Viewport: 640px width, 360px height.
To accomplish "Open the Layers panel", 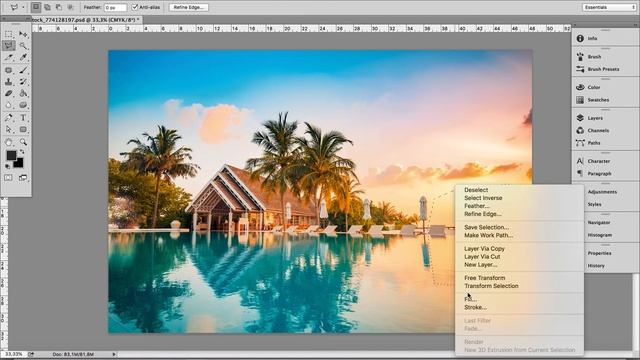I will pos(595,118).
